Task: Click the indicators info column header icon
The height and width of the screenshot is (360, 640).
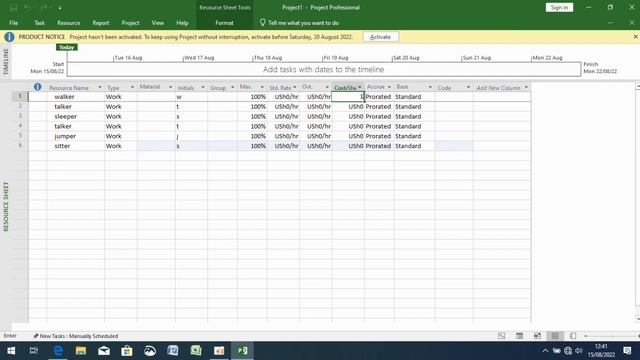Action: (38, 87)
